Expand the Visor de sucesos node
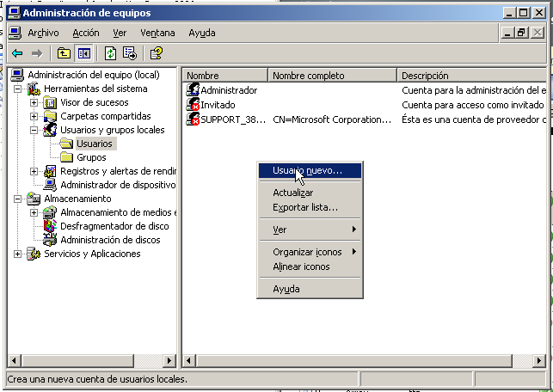Image resolution: width=553 pixels, height=392 pixels. [34, 102]
